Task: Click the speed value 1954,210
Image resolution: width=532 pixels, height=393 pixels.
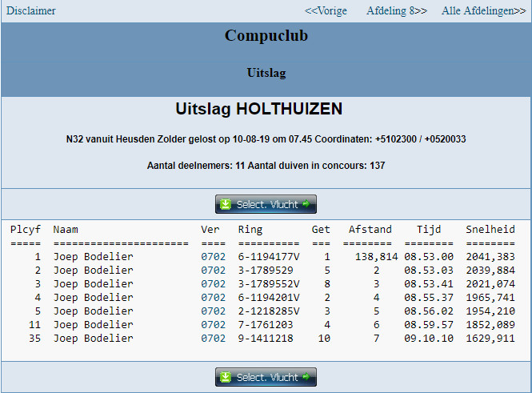Action: pyautogui.click(x=490, y=311)
